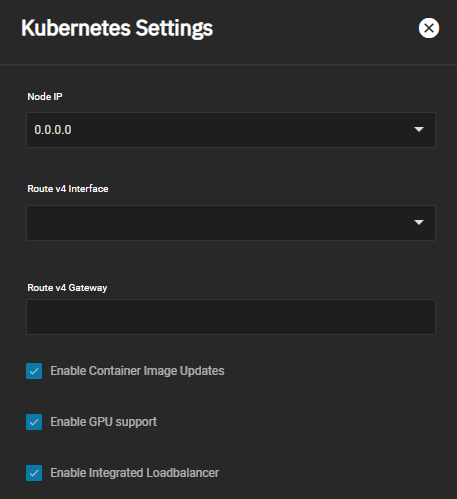Click the Node IP label
This screenshot has width=457, height=499.
tap(45, 97)
